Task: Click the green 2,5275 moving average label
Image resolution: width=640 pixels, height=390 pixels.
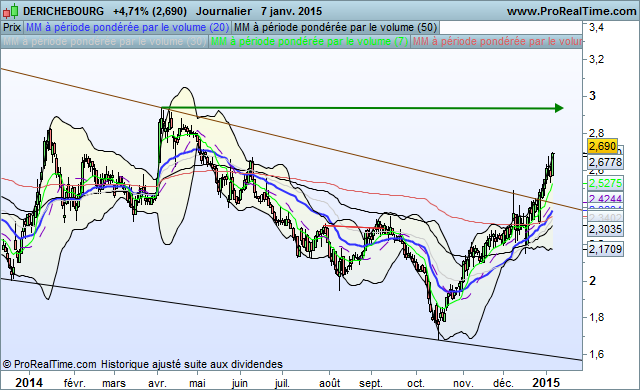Action: click(605, 183)
